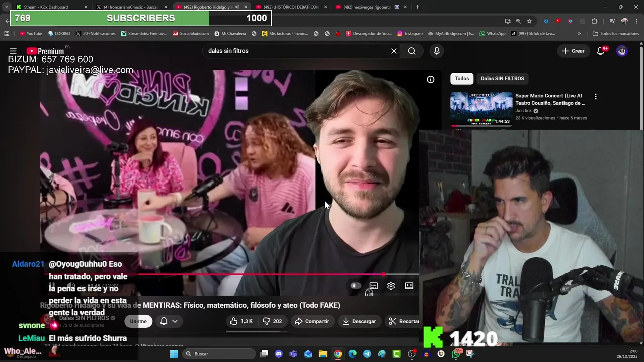Open the Streamlabs bookmark
The width and height of the screenshot is (644, 362).
pos(143,34)
